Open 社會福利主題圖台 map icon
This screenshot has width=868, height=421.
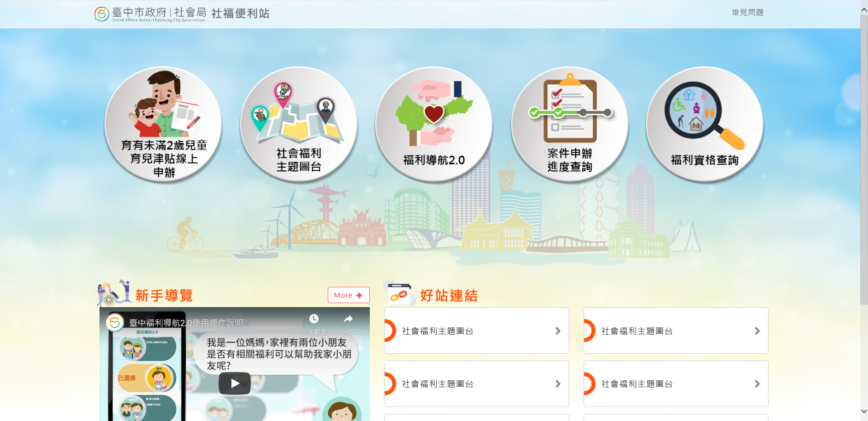299,124
